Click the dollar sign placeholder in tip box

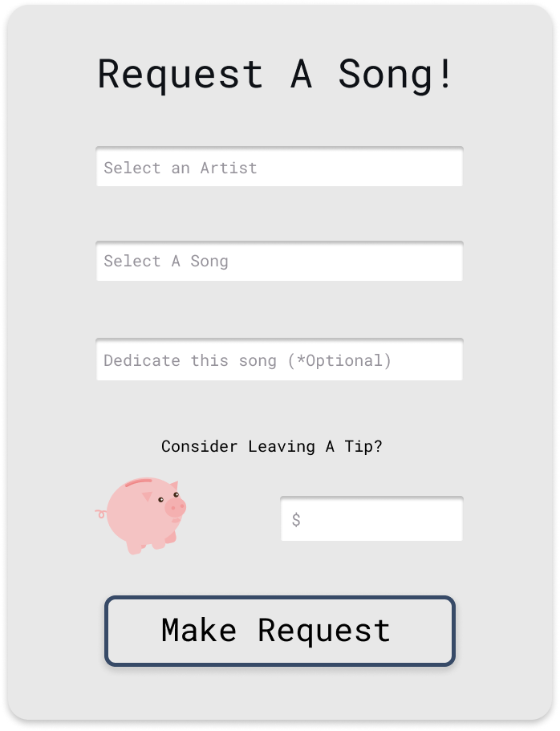coord(296,520)
